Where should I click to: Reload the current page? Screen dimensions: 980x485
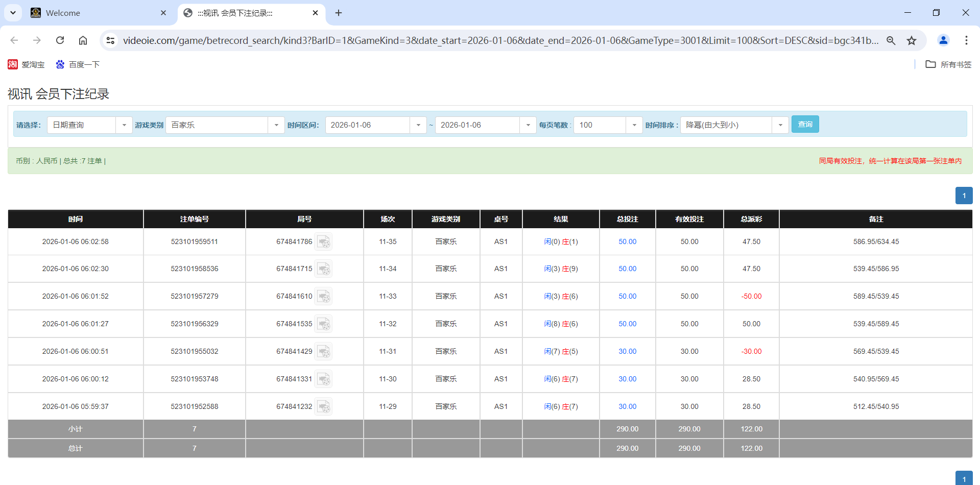coord(60,40)
